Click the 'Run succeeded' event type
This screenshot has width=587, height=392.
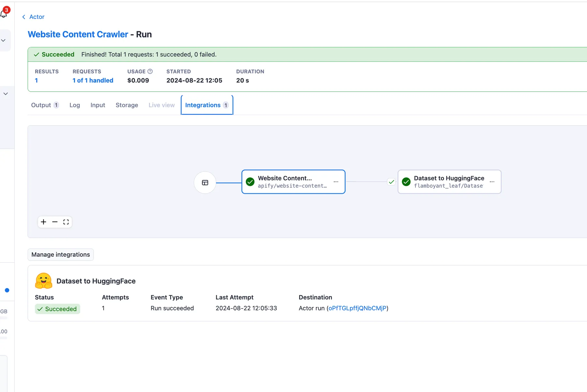click(x=172, y=308)
